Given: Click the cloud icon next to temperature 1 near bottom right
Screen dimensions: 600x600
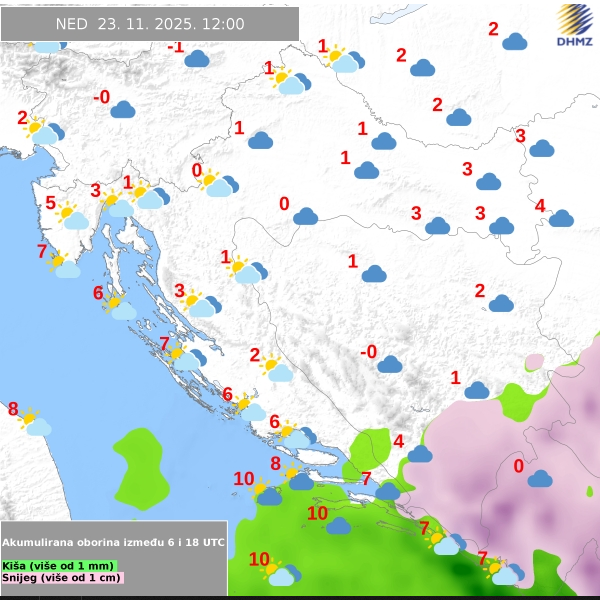Looking at the screenshot, I should (x=477, y=390).
